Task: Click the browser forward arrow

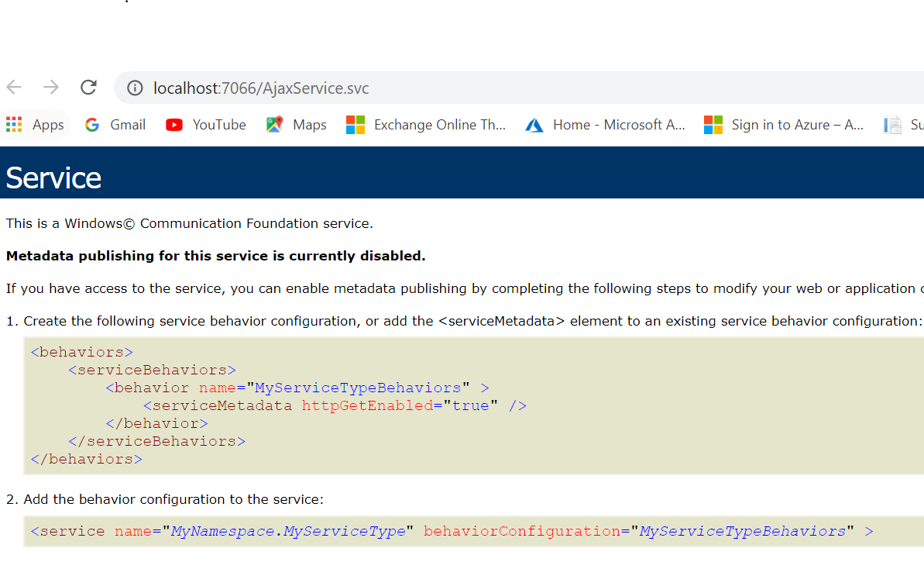Action: click(x=51, y=88)
